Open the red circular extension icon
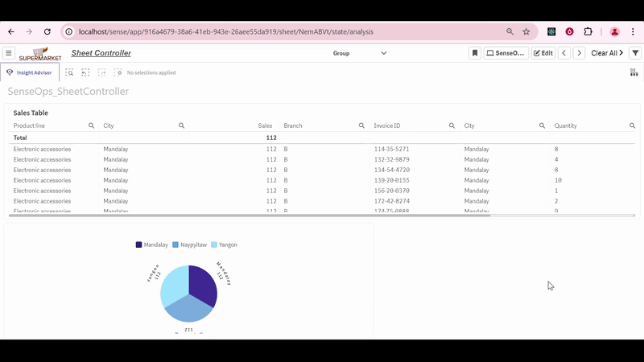The height and width of the screenshot is (362, 644). point(569,31)
